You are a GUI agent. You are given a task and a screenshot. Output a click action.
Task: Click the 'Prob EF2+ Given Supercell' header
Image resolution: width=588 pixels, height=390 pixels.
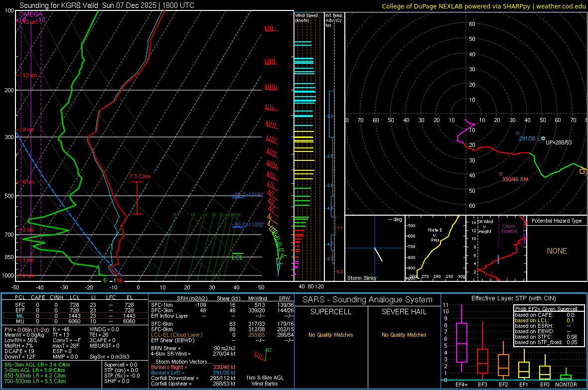point(546,309)
